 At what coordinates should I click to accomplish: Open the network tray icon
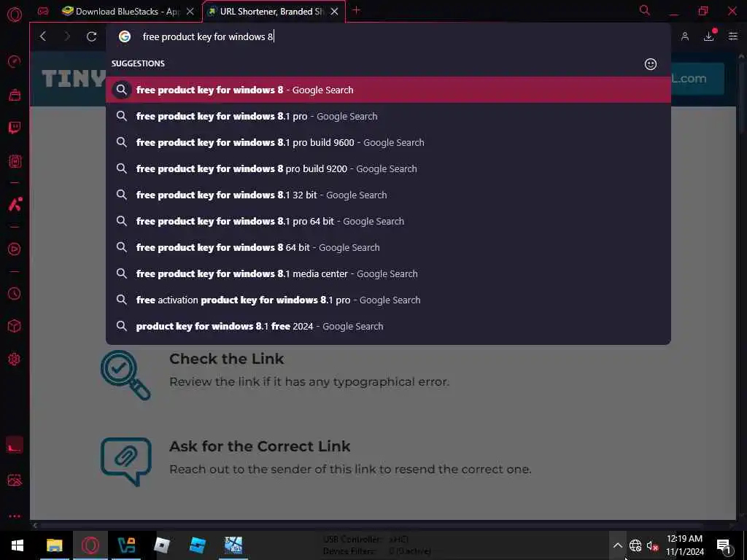(635, 545)
